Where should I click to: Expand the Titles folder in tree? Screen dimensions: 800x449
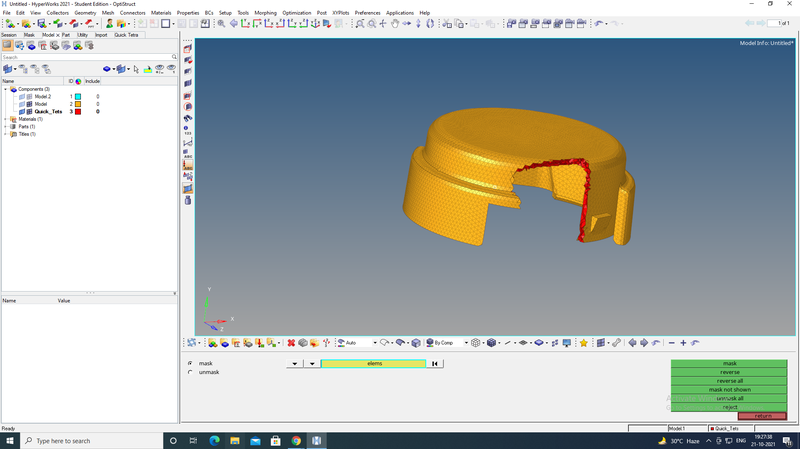coord(6,134)
